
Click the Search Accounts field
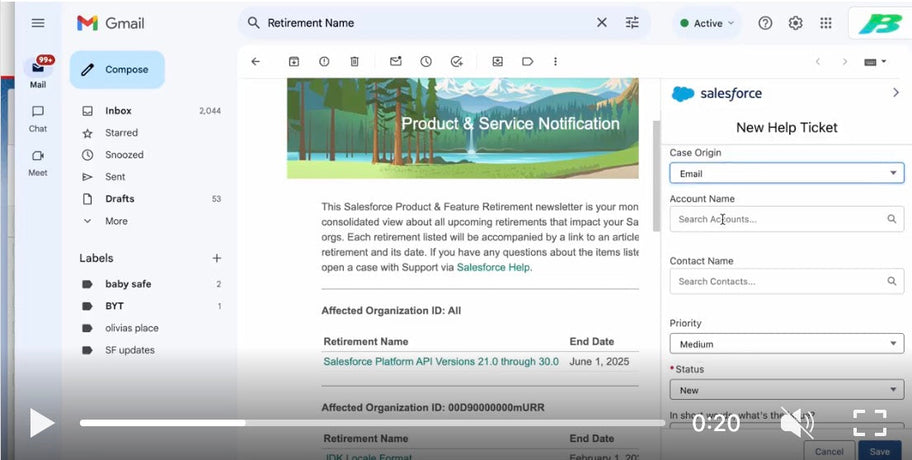point(786,219)
